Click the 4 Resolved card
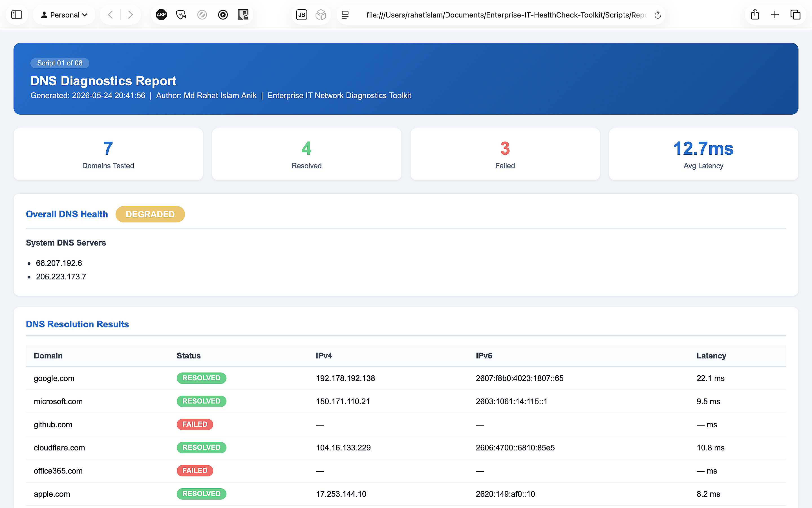 click(307, 154)
